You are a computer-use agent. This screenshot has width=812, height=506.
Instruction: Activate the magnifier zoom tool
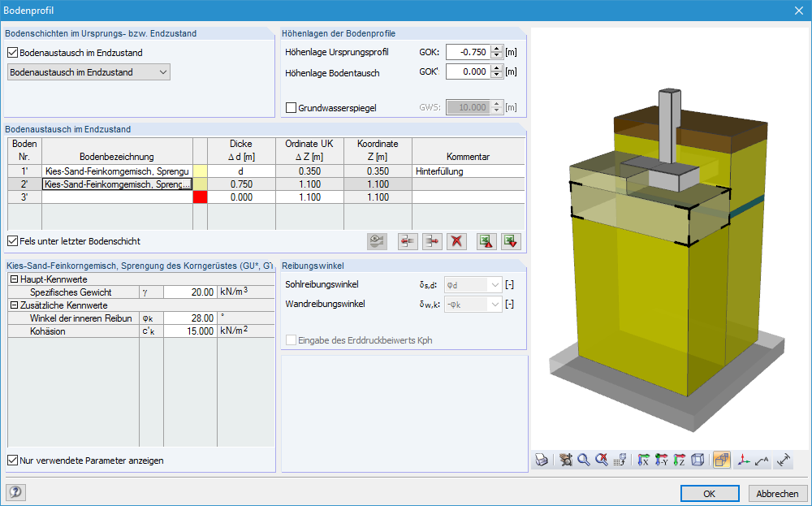584,460
